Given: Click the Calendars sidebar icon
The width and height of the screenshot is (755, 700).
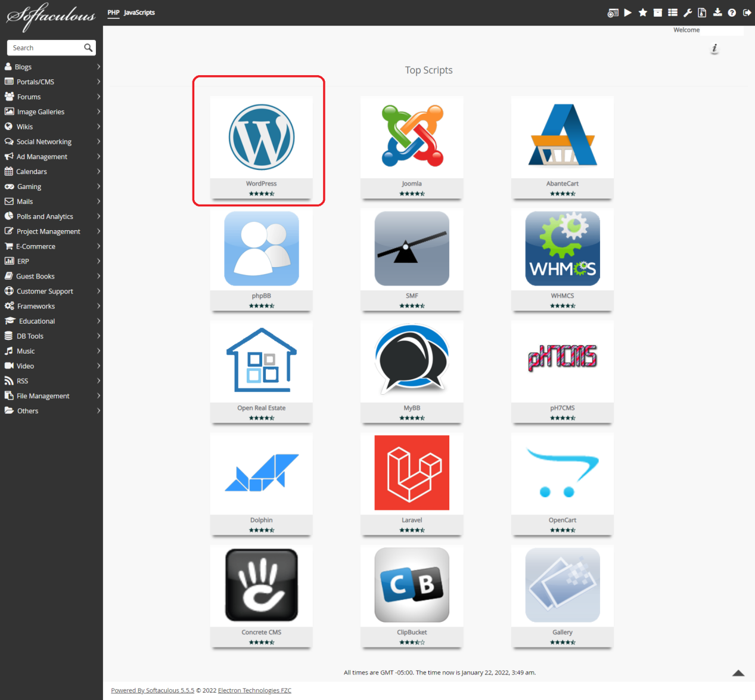Looking at the screenshot, I should (9, 171).
